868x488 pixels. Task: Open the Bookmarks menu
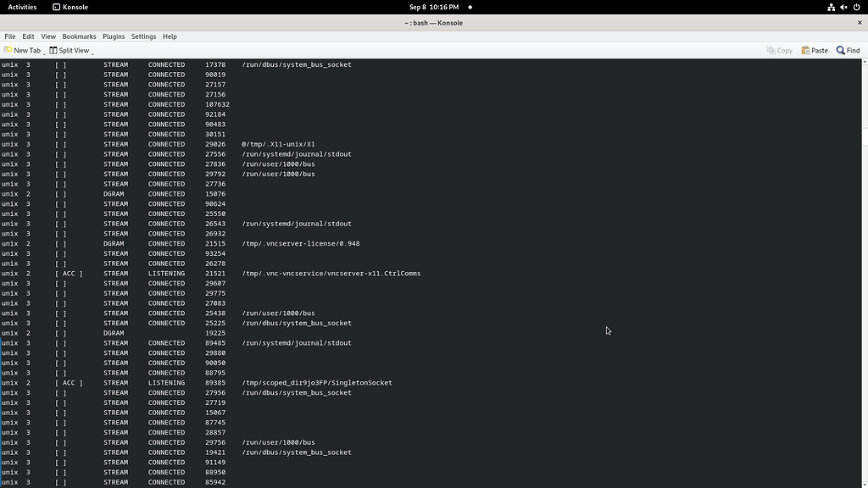[79, 36]
